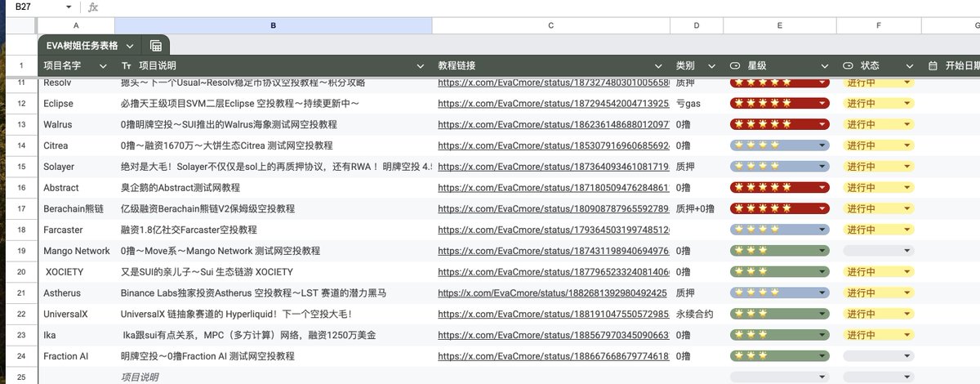Select column F header
The height and width of the screenshot is (384, 980).
879,26
